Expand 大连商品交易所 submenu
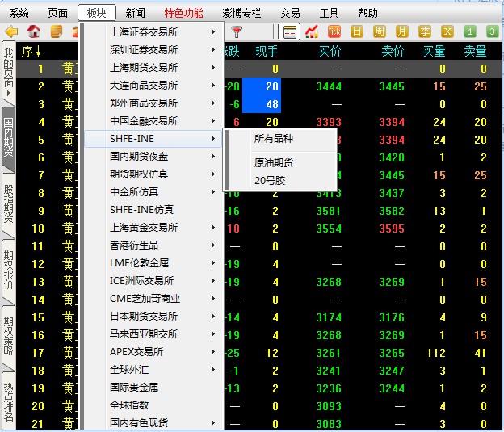This screenshot has height=432, width=504. (153, 86)
